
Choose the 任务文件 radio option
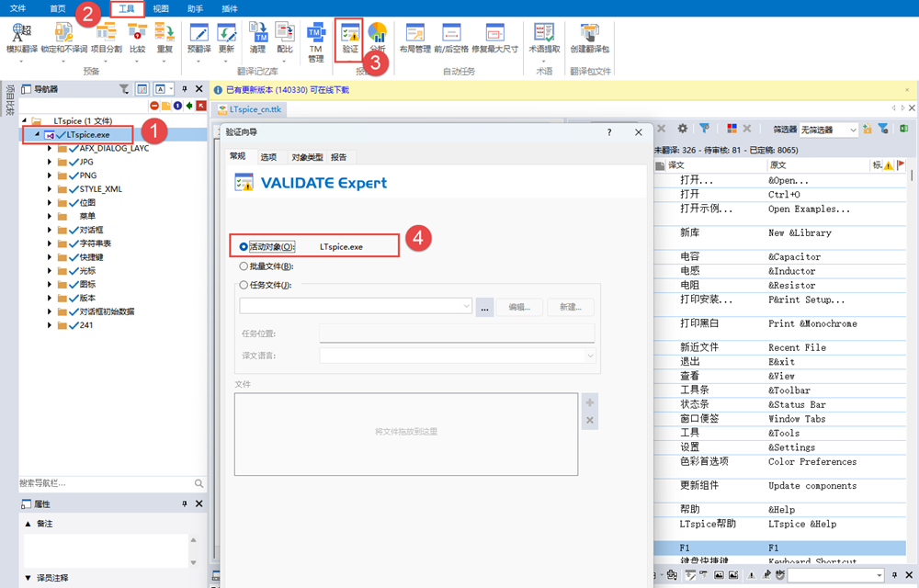244,285
